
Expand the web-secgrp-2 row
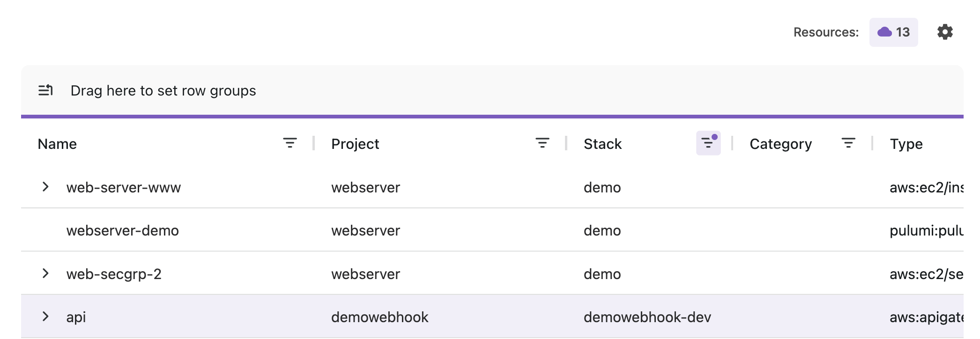(x=45, y=273)
